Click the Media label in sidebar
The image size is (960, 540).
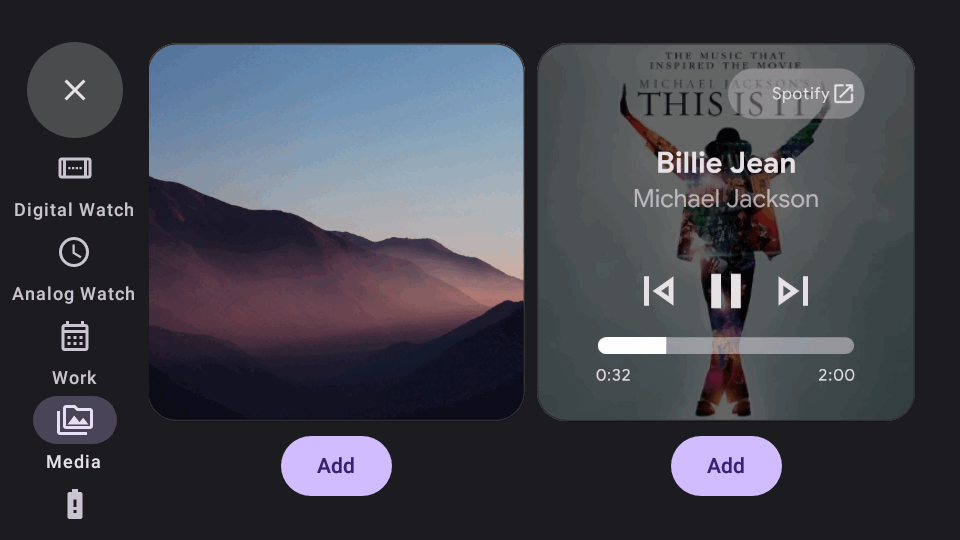(74, 462)
